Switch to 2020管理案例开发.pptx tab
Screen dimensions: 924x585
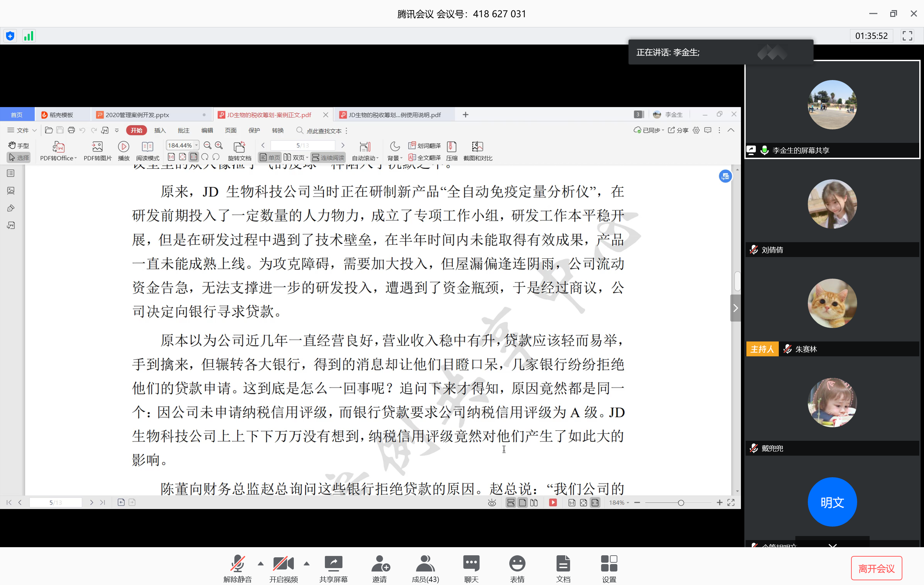pos(151,115)
